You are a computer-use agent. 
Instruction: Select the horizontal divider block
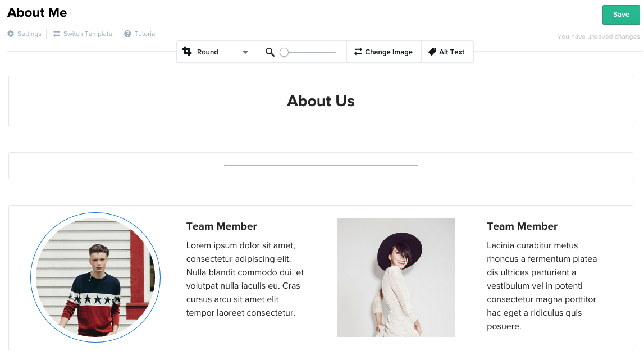pyautogui.click(x=321, y=166)
